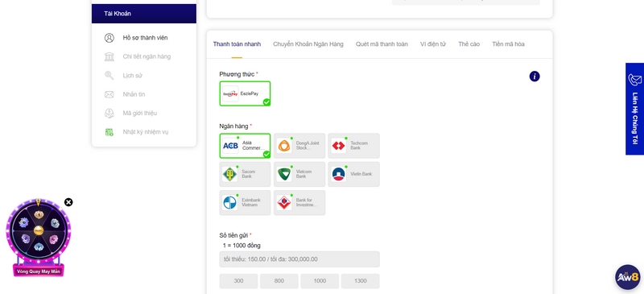Open the Liên Hệ Chúng Tôi side panel
The width and height of the screenshot is (644, 294).
(x=634, y=109)
